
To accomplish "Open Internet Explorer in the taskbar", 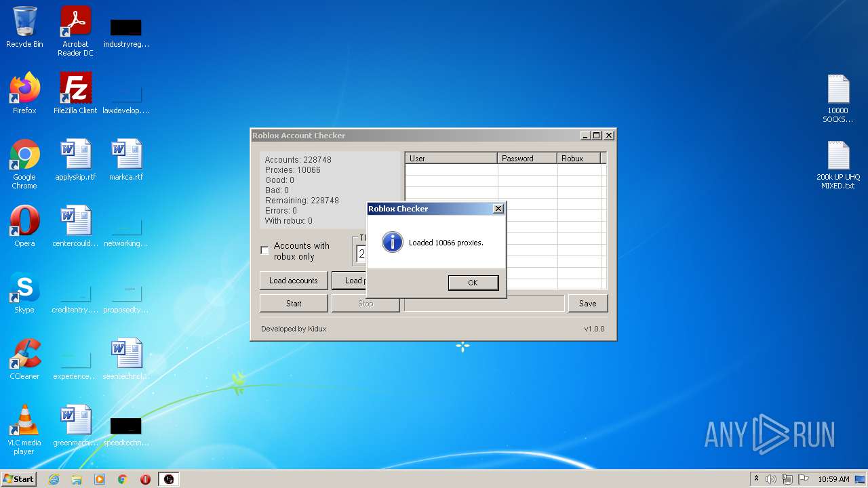I will coord(54,479).
